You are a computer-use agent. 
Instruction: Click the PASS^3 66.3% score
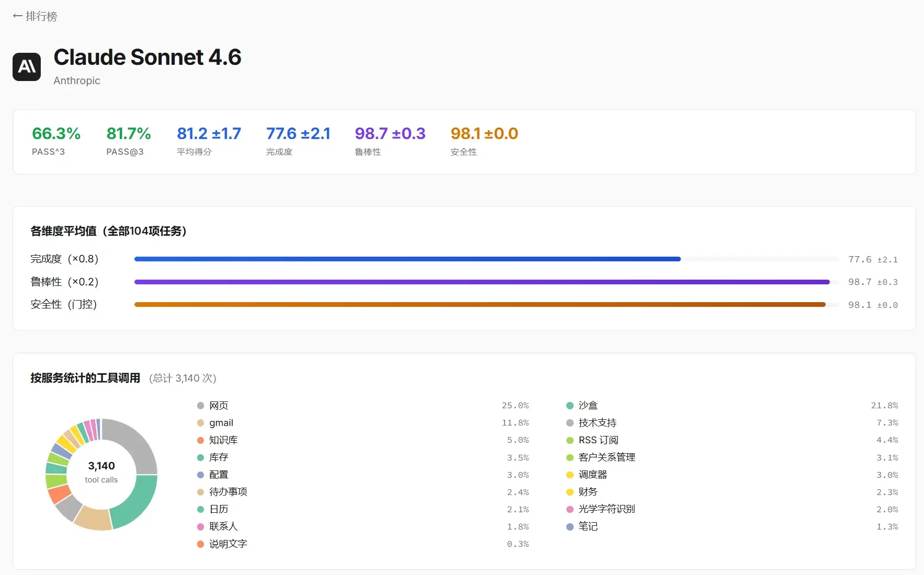[56, 134]
